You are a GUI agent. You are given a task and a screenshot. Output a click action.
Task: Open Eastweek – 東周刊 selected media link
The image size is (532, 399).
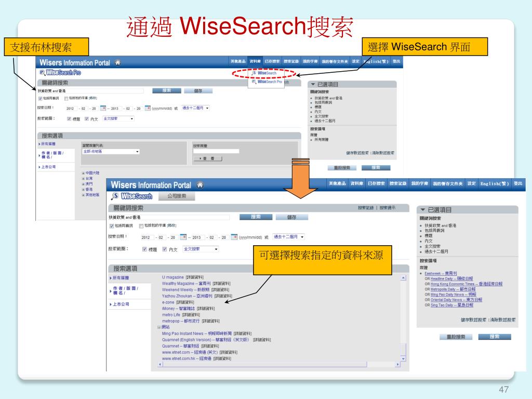441,273
